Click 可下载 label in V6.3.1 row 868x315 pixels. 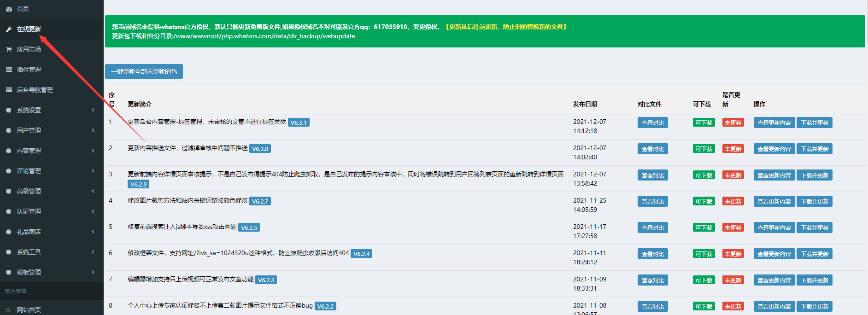point(704,123)
